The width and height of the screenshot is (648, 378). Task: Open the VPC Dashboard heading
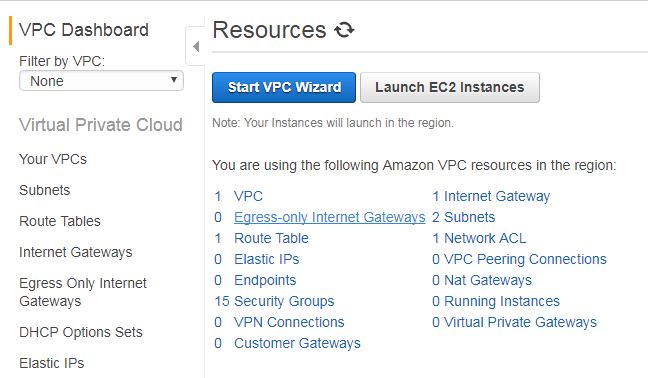pos(84,30)
